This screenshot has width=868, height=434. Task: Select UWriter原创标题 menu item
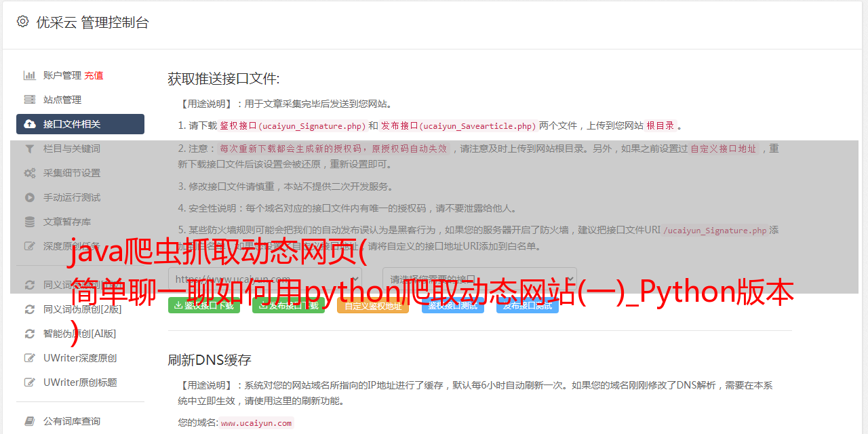[80, 382]
